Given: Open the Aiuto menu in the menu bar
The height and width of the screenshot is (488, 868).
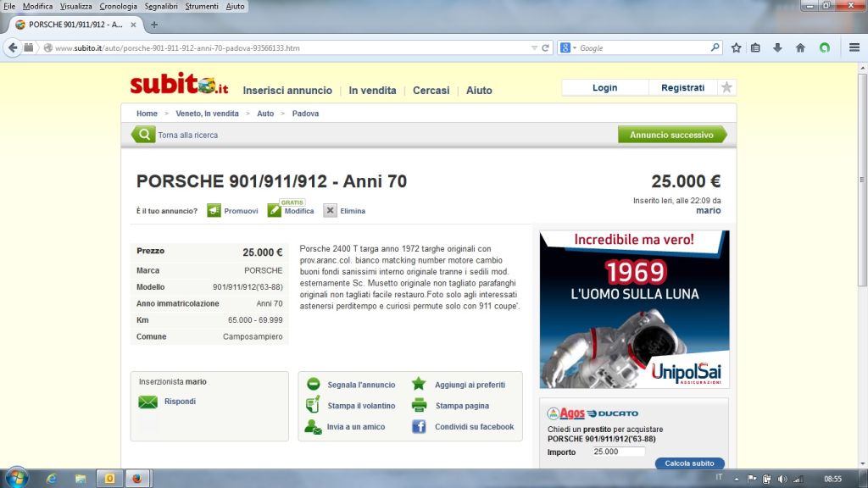Looking at the screenshot, I should (x=236, y=6).
